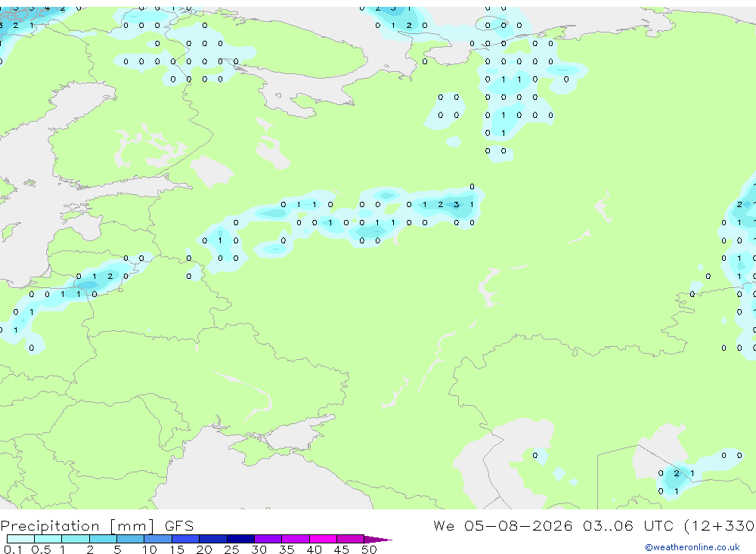This screenshot has height=554, width=756.
Task: Open the weatheronline.co.uk copyright link
Action: (692, 547)
